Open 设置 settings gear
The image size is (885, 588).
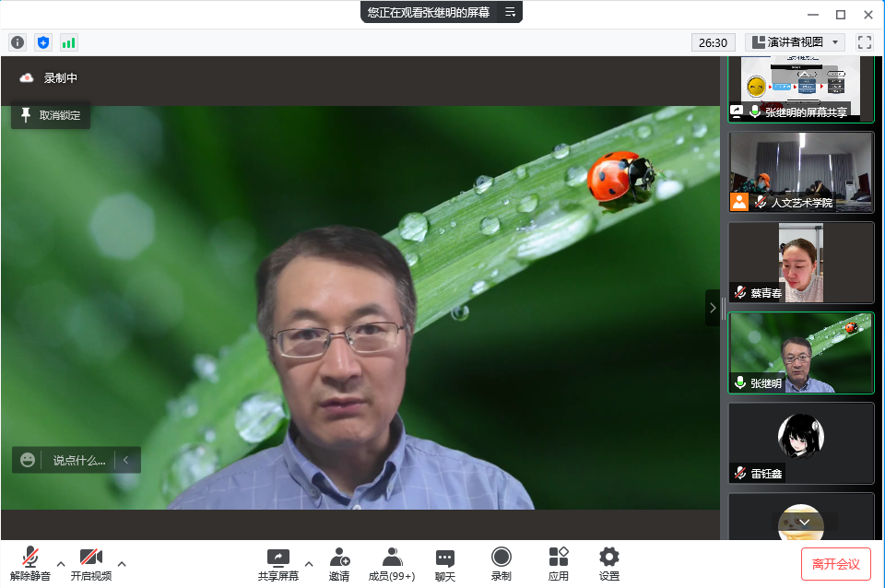[x=608, y=563]
